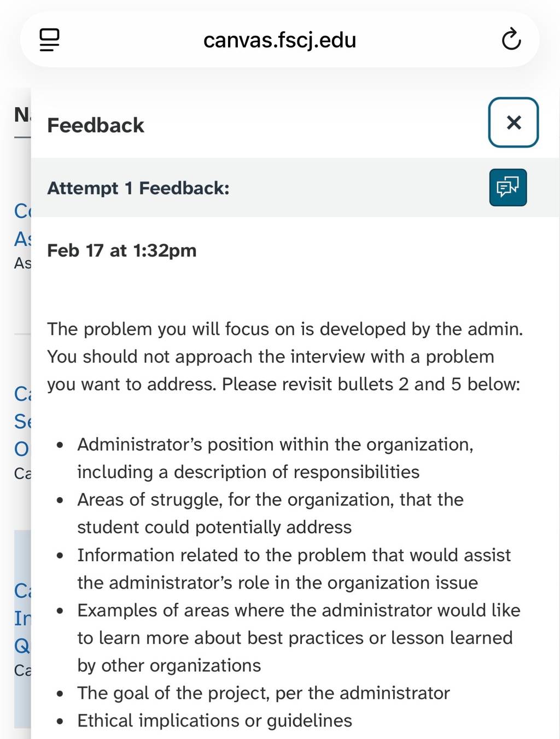The width and height of the screenshot is (560, 739).
Task: Tap the canvas.fscj.edu address field
Action: click(279, 40)
